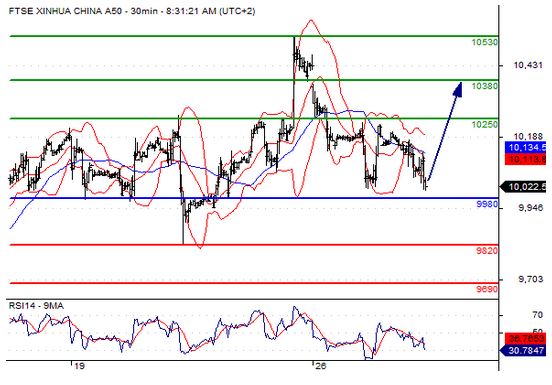This screenshot has width=552, height=385.
Task: Select the 10530 resistance level label
Action: click(x=485, y=42)
